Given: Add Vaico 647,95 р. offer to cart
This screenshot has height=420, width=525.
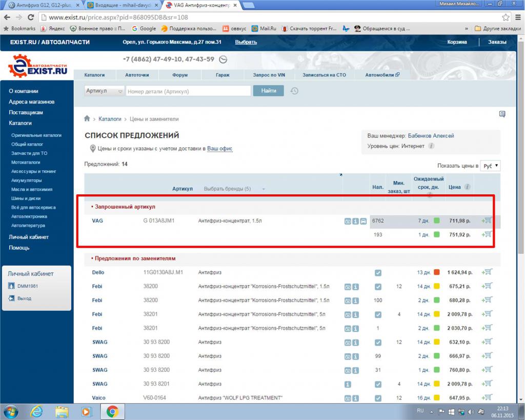Looking at the screenshot, I should point(487,397).
